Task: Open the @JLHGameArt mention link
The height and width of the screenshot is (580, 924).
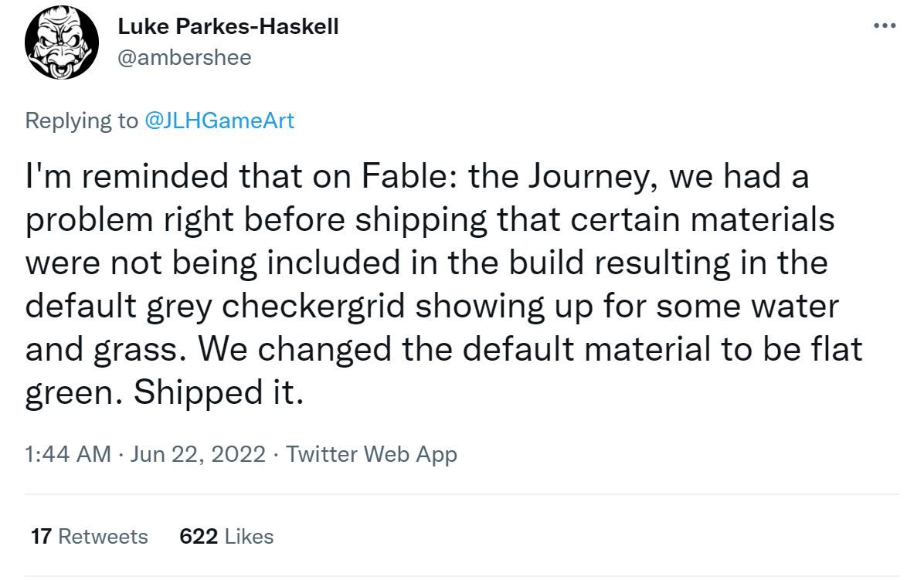Action: [219, 120]
